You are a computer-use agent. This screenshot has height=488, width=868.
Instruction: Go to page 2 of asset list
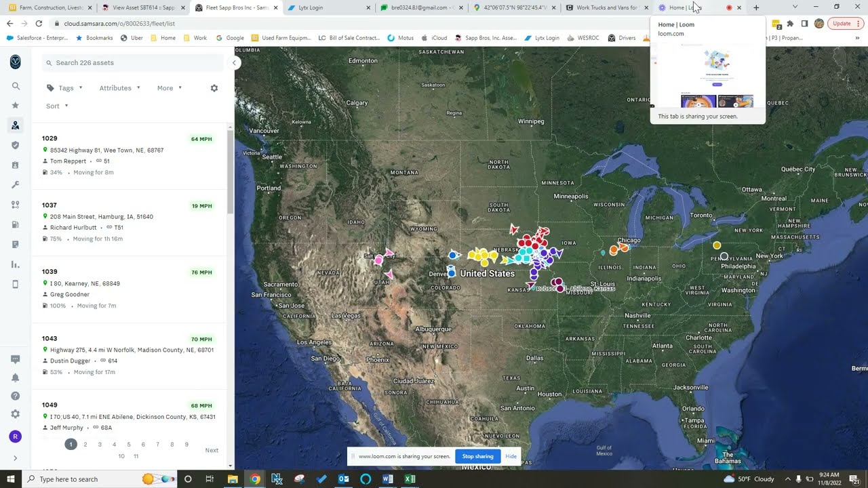coord(85,445)
